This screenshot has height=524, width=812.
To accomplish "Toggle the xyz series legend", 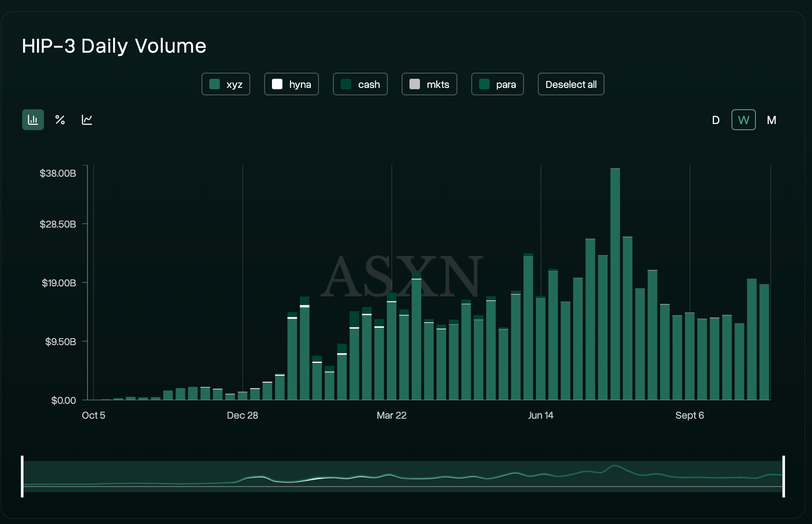I will (x=226, y=84).
